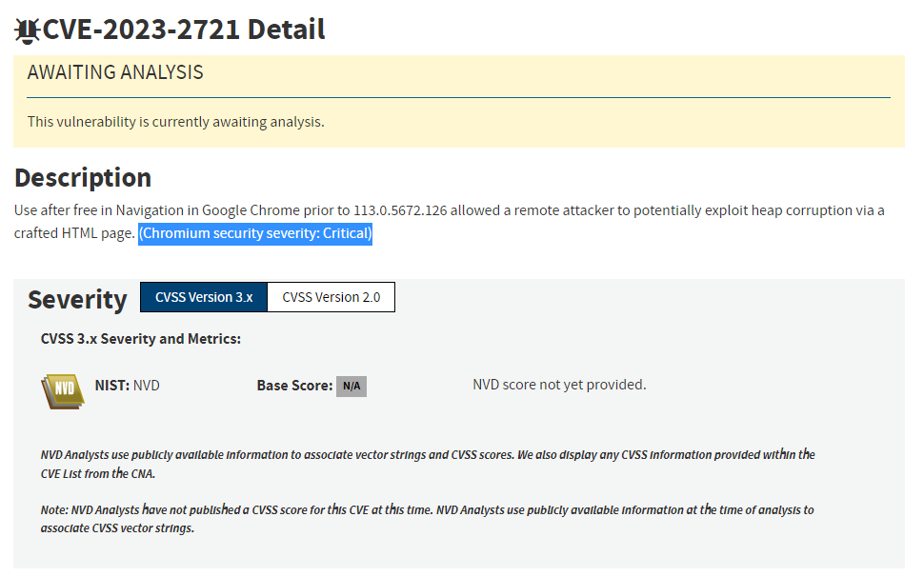
Task: Click the Severity section heading
Action: tap(77, 300)
